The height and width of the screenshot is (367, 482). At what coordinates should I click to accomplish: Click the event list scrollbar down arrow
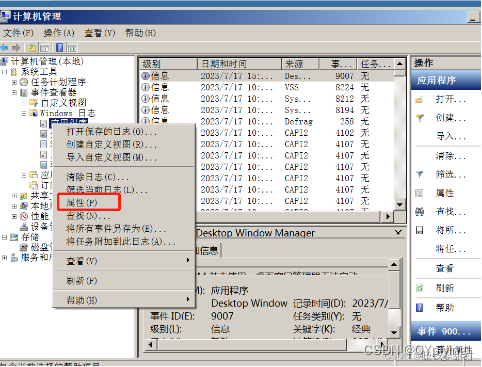400,204
